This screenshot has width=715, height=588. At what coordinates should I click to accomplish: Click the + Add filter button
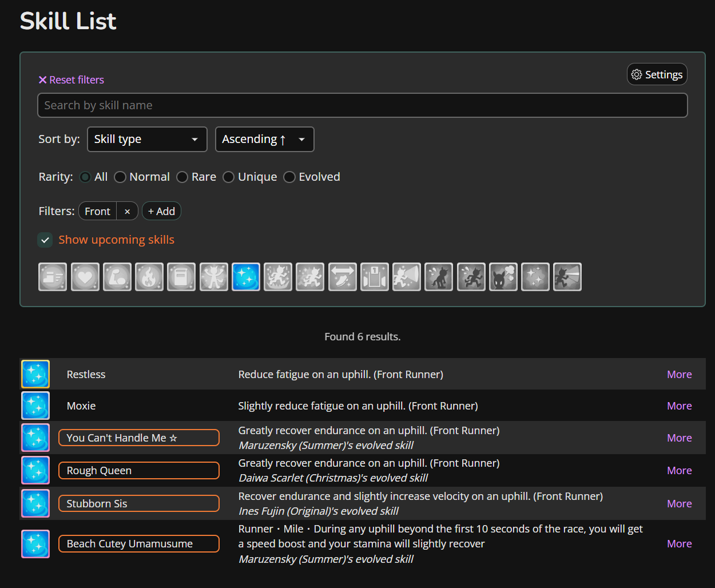coord(161,211)
